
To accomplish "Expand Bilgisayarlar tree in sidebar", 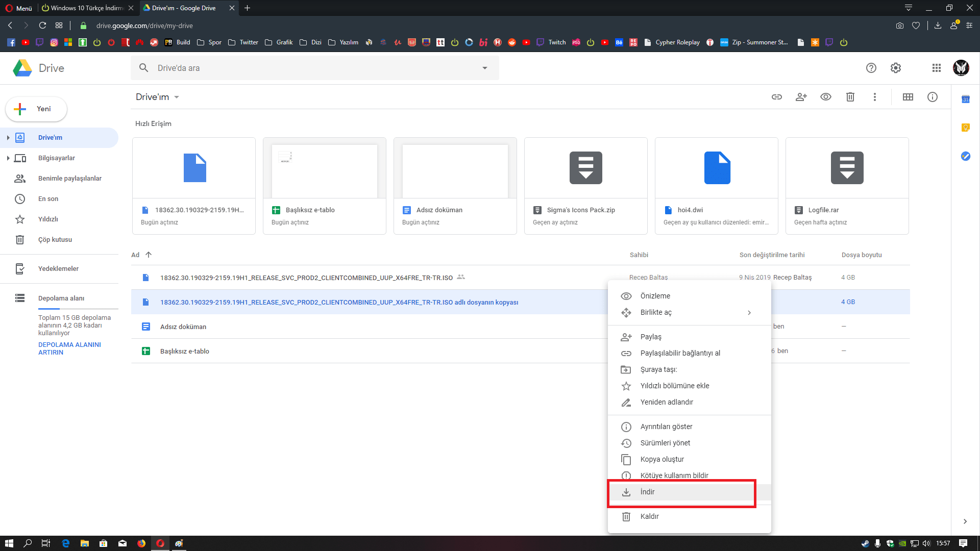I will 8,158.
